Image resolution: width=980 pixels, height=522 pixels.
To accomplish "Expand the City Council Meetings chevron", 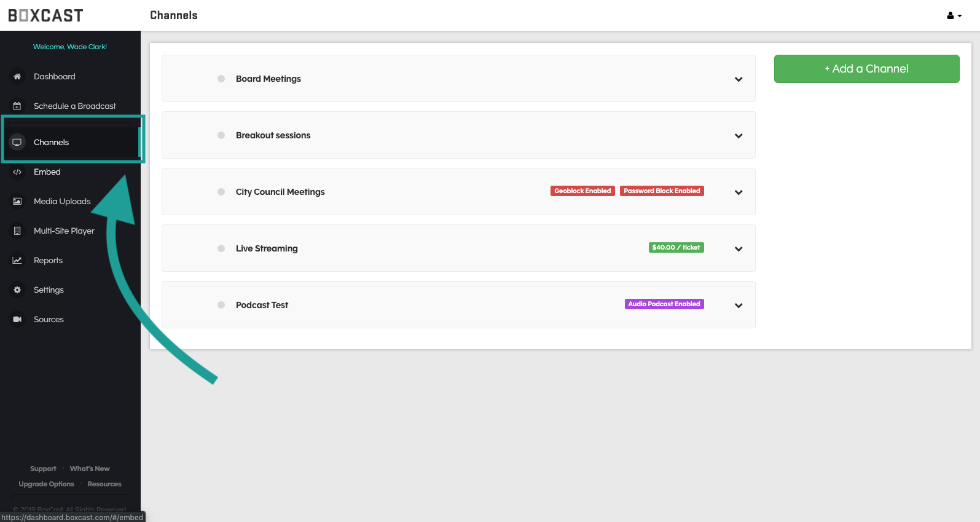I will tap(739, 192).
